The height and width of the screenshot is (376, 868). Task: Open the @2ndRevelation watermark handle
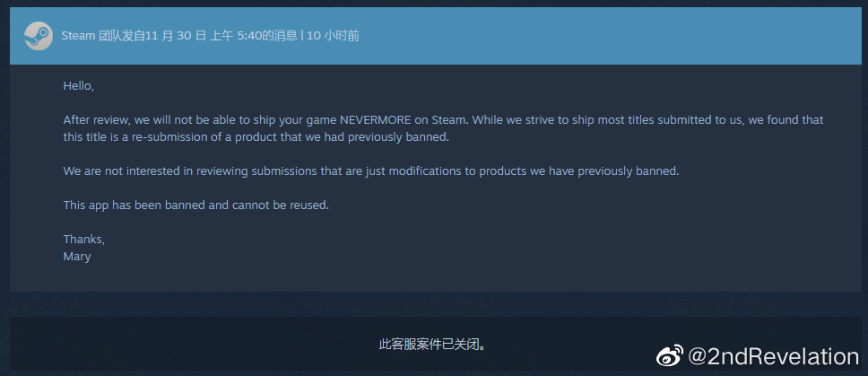(x=773, y=356)
